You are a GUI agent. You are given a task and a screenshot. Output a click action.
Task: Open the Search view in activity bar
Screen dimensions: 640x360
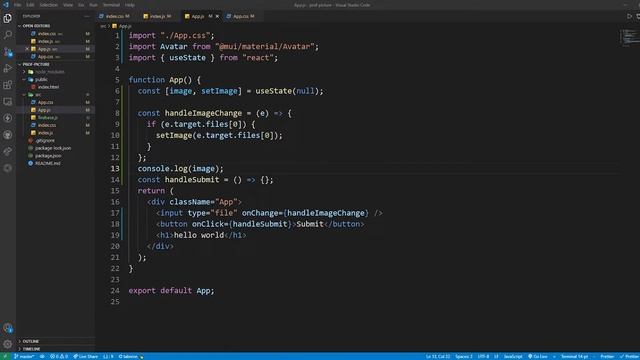click(7, 35)
